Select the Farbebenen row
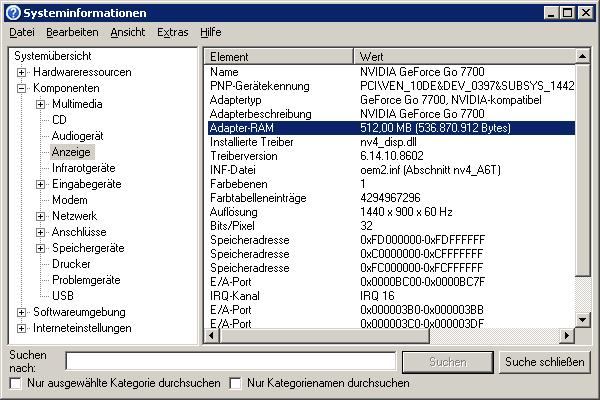This screenshot has height=400, width=600. [391, 184]
